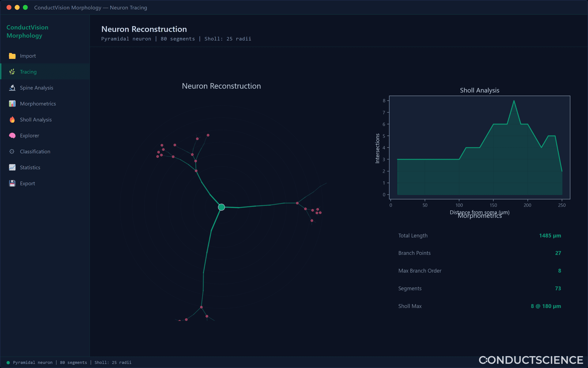Click the microscope icon for Spine Analysis
Screen dimensions: 588x368
click(x=12, y=88)
